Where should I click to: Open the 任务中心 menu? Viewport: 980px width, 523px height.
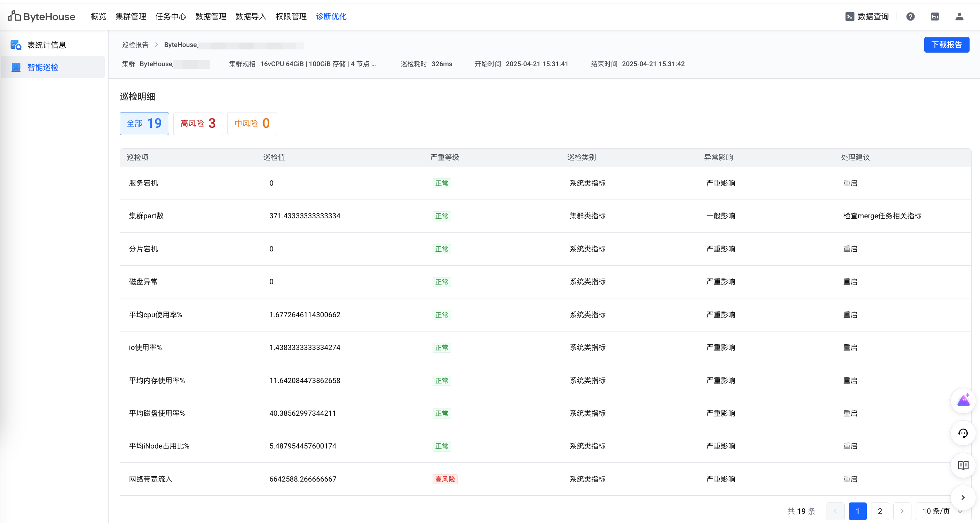[171, 16]
